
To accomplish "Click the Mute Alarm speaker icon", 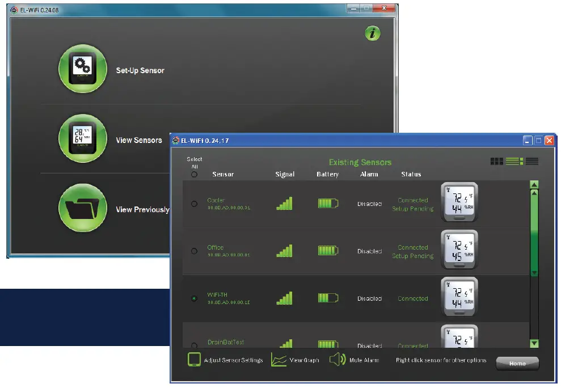I will pos(338,360).
